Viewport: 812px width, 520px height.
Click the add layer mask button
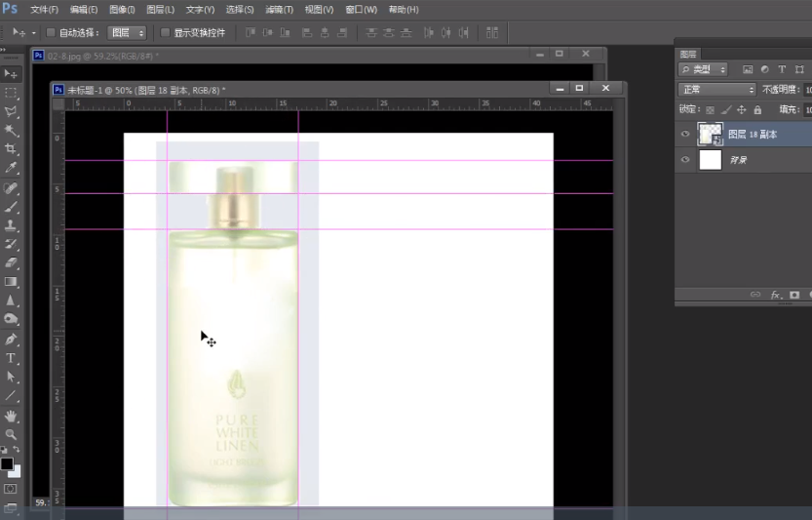pyautogui.click(x=794, y=295)
